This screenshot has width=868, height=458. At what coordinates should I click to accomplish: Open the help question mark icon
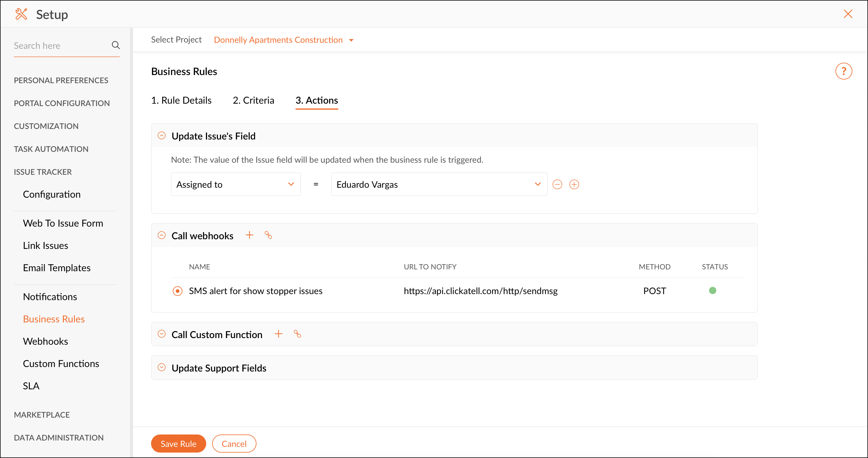click(x=843, y=71)
